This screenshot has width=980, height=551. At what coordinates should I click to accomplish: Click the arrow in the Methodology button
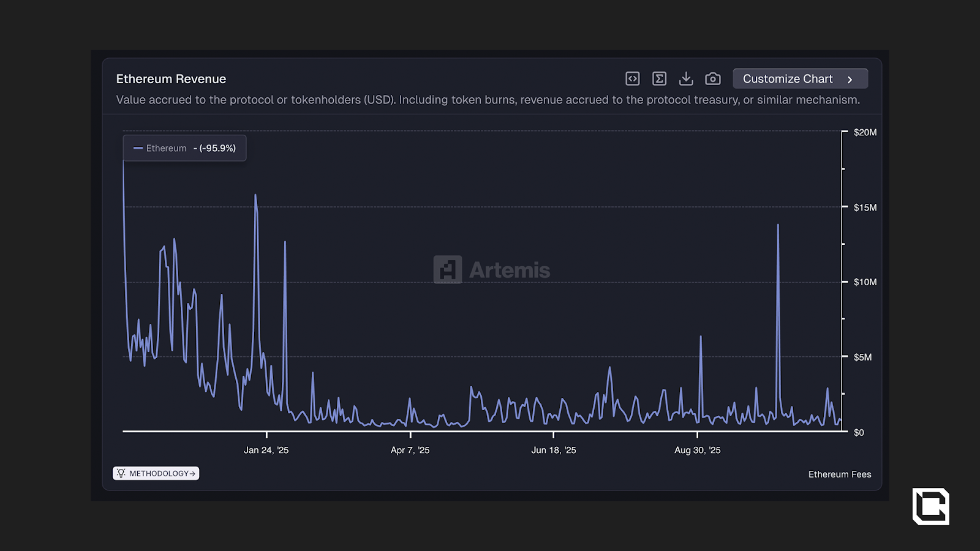click(x=192, y=474)
